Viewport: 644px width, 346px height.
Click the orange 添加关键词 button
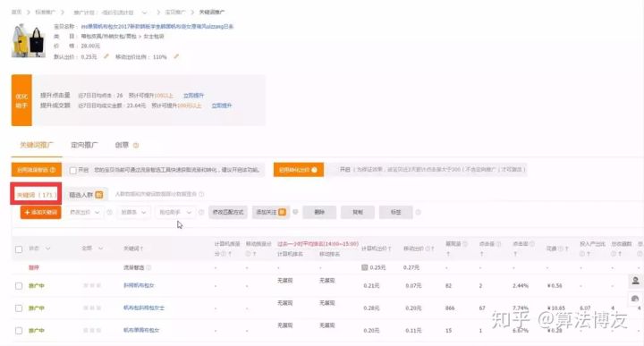[x=40, y=212]
